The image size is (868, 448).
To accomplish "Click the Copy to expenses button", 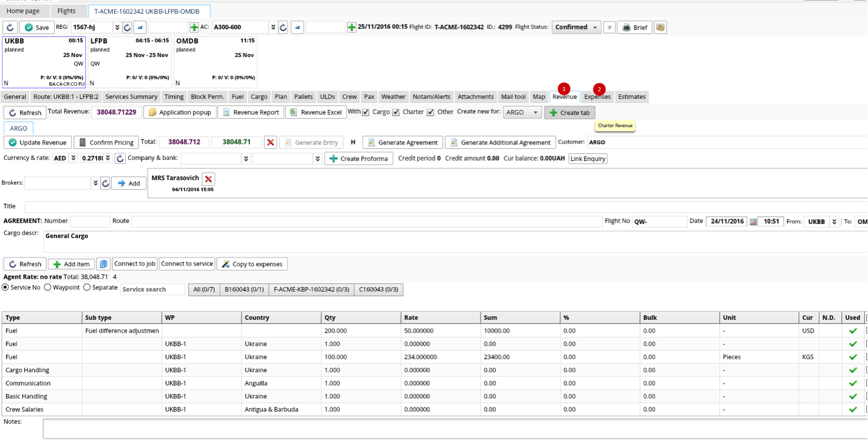I will [x=252, y=264].
